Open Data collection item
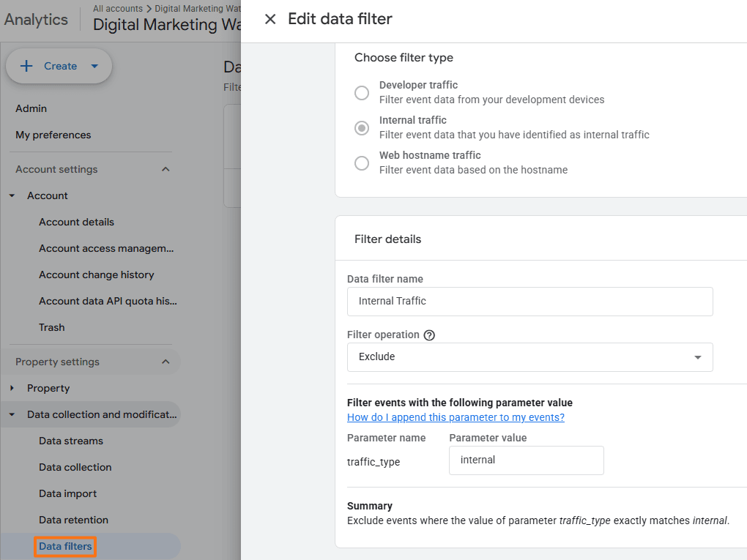 pyautogui.click(x=75, y=467)
